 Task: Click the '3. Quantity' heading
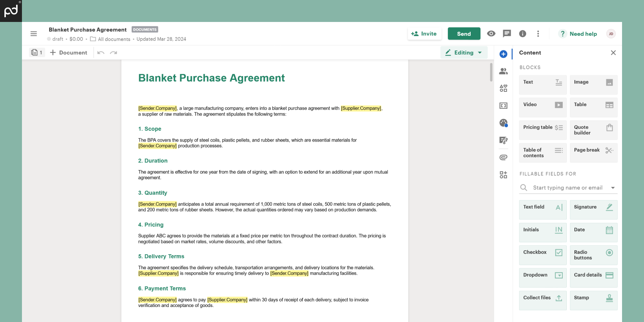coord(153,193)
